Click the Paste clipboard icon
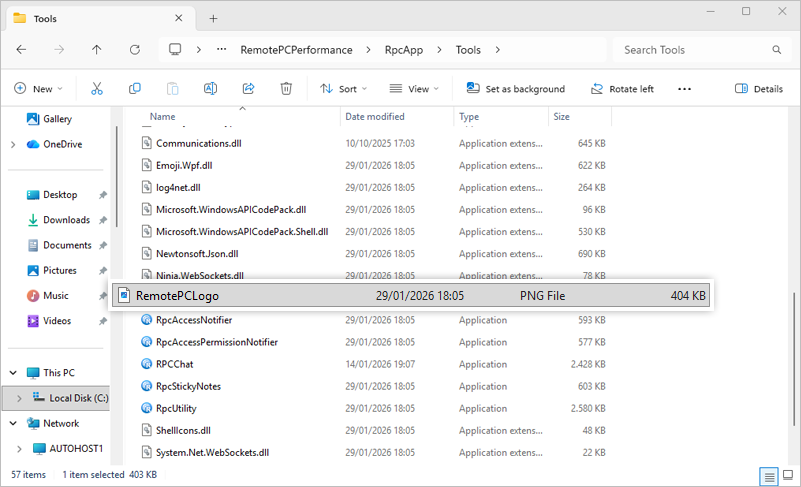The width and height of the screenshot is (801, 487). pos(173,89)
